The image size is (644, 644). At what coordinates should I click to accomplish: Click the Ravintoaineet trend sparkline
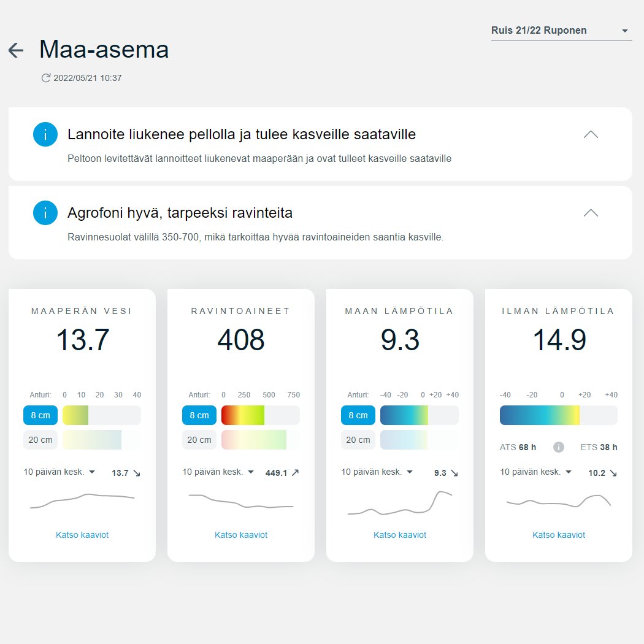pos(241,502)
